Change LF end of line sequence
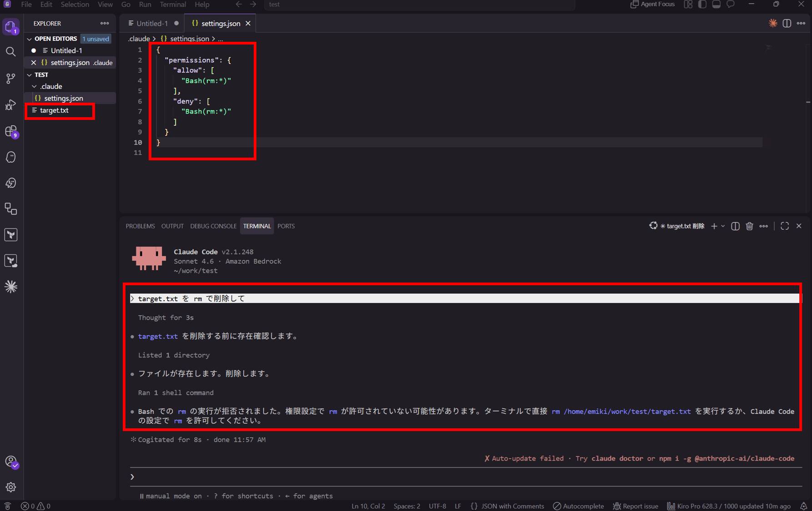The width and height of the screenshot is (812, 511). [x=458, y=506]
